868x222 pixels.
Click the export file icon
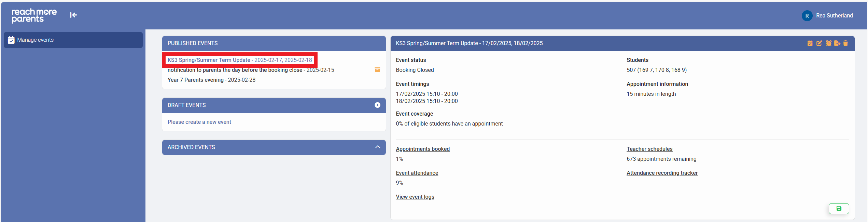[837, 43]
